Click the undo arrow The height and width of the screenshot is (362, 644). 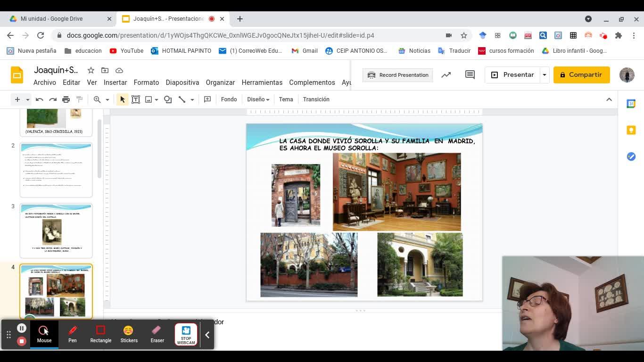click(40, 99)
